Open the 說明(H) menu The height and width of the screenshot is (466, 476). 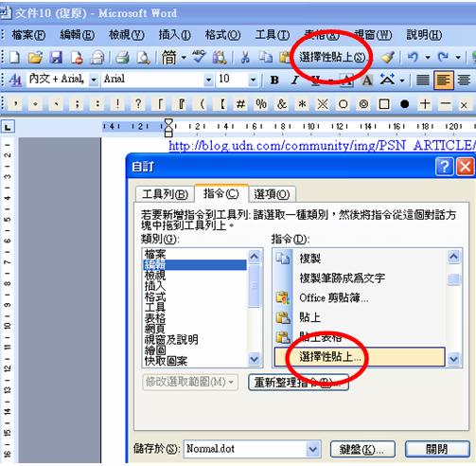point(424,35)
